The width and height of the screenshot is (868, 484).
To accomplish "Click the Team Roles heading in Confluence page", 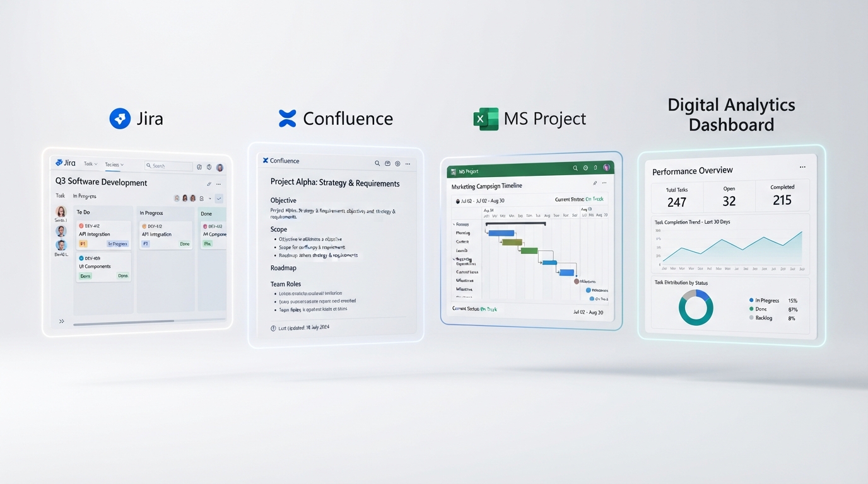I will coord(286,284).
